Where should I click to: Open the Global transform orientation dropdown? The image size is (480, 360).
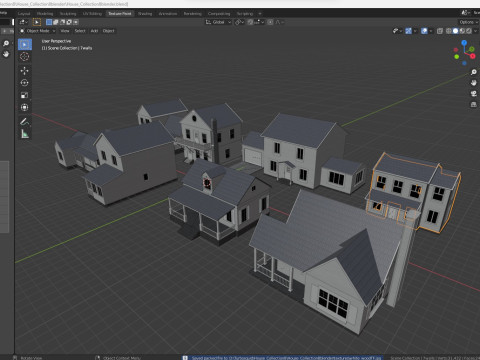(218, 22)
